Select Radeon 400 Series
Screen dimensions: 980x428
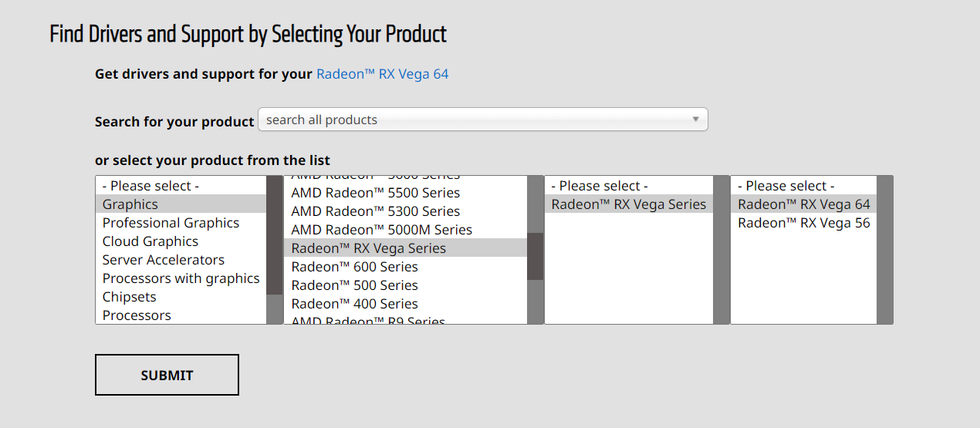354,304
